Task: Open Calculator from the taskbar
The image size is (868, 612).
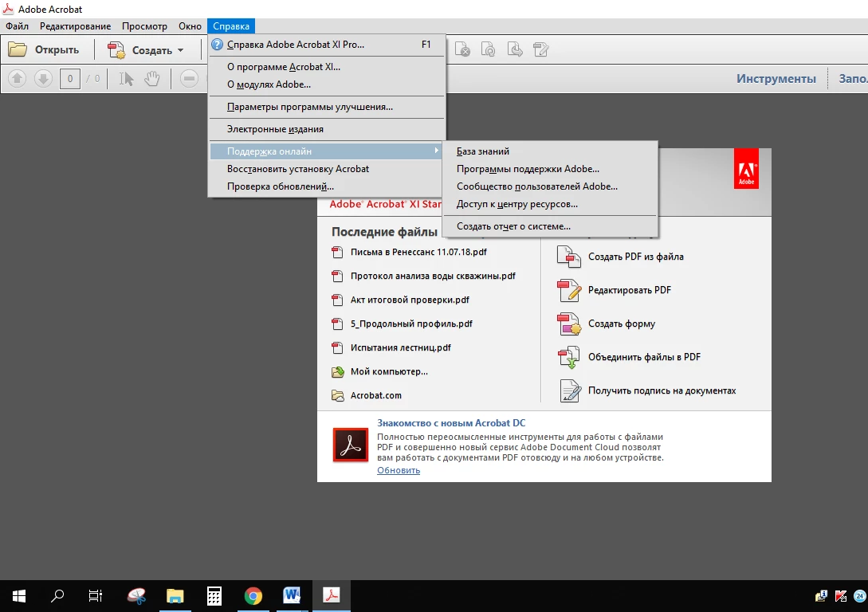Action: pyautogui.click(x=214, y=596)
